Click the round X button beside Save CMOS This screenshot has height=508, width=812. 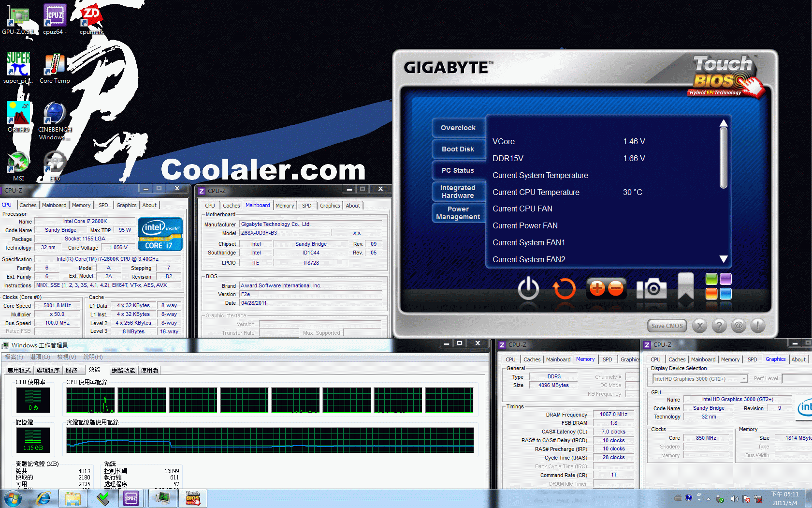[699, 326]
